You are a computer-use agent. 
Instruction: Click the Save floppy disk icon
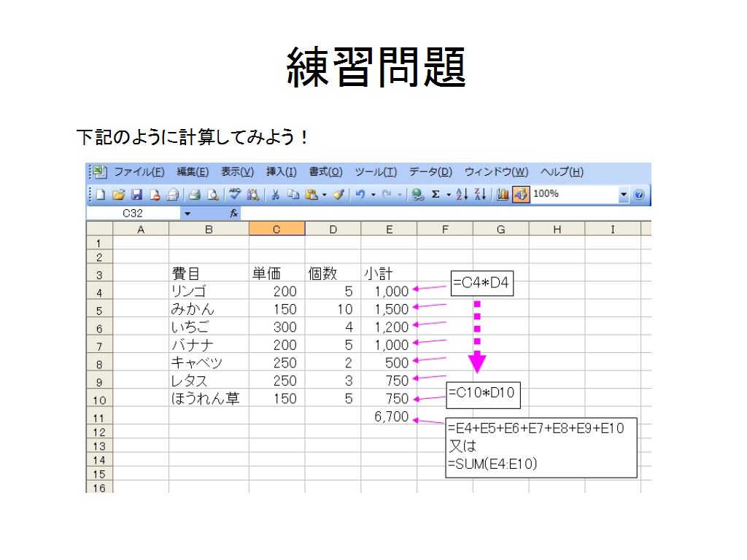click(136, 195)
